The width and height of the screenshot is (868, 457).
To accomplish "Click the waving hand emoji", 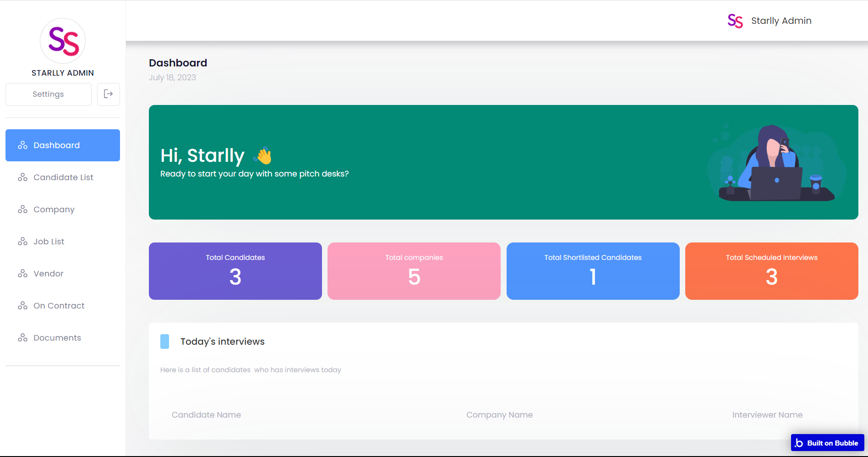I will (263, 155).
